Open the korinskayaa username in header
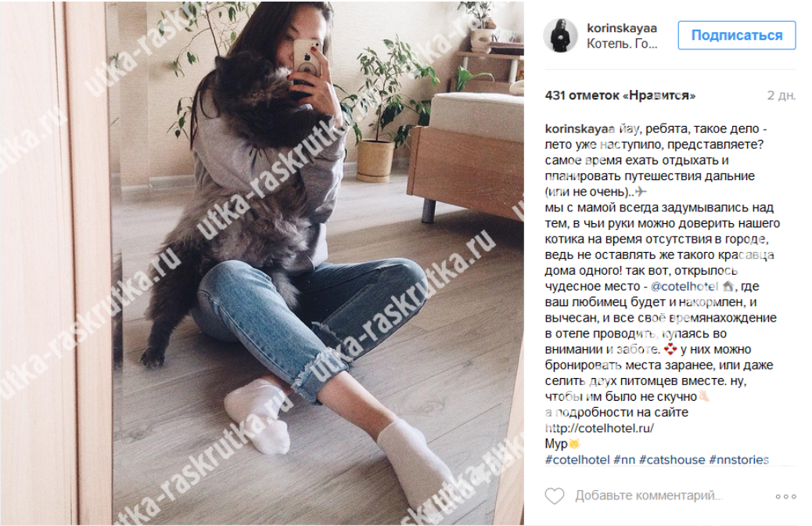This screenshot has width=812, height=526. click(621, 28)
